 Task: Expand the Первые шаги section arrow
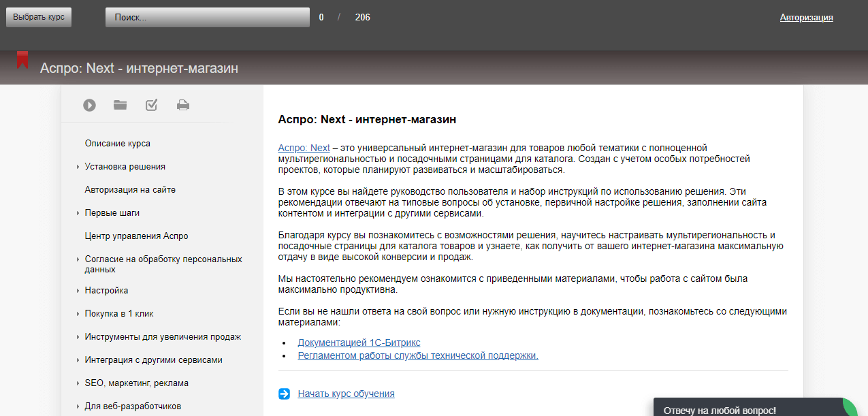(x=78, y=213)
